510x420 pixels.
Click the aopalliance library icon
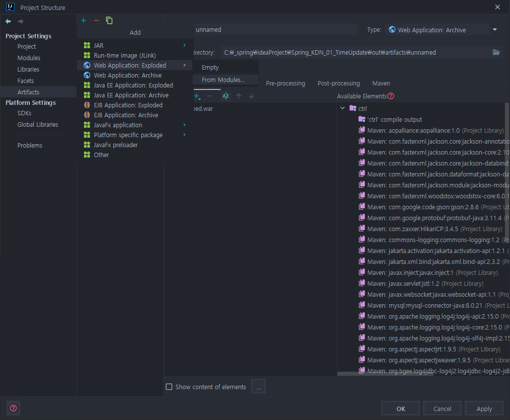pos(362,130)
